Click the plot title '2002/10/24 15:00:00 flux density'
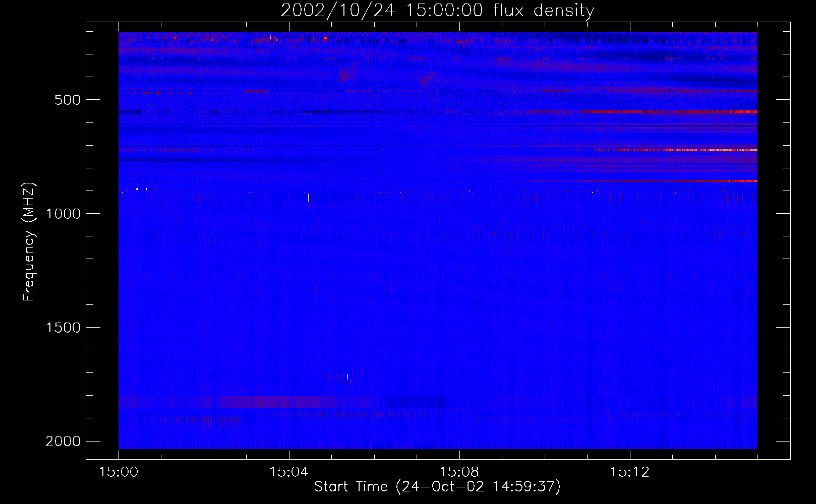Viewport: 816px width, 504px height. pos(437,11)
